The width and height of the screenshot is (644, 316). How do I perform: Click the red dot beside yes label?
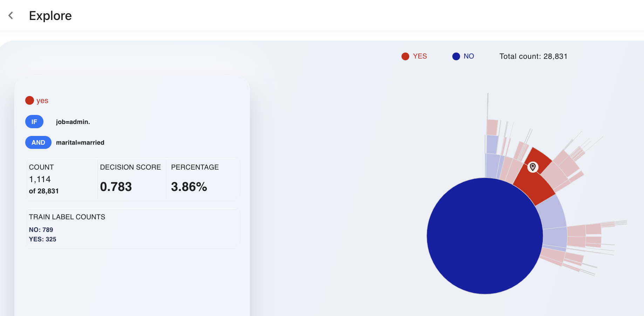coord(29,101)
